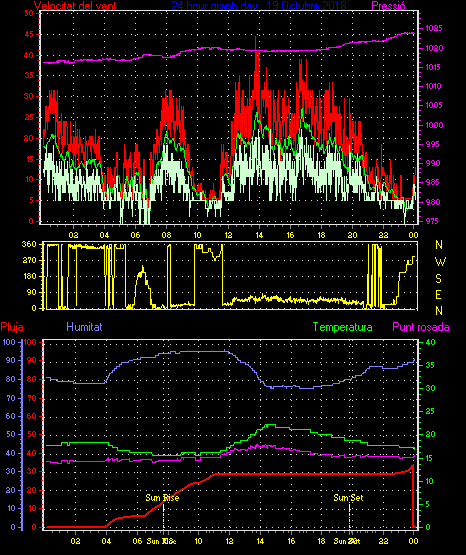Click the "Punt rosada" legend label
The height and width of the screenshot is (555, 466).
[x=421, y=327]
